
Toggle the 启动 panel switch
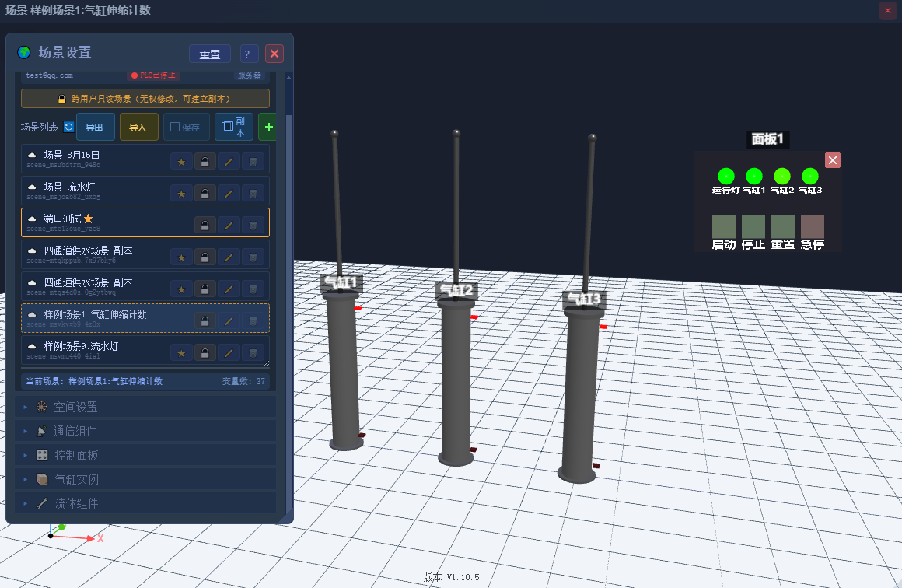724,226
